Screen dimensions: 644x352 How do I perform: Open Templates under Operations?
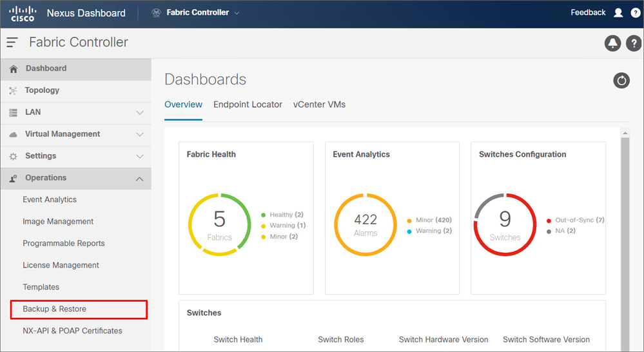(41, 287)
